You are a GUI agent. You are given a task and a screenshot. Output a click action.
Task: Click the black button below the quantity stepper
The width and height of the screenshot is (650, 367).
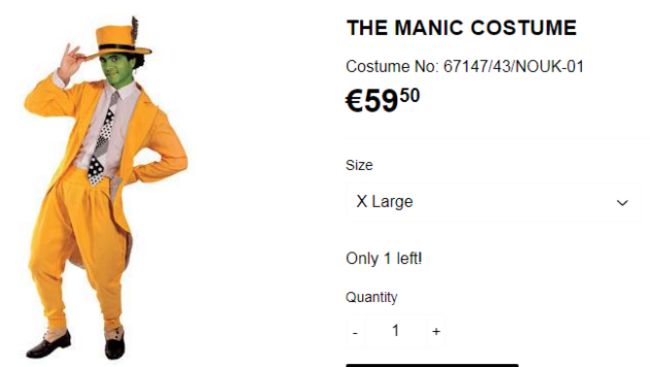[x=432, y=365]
